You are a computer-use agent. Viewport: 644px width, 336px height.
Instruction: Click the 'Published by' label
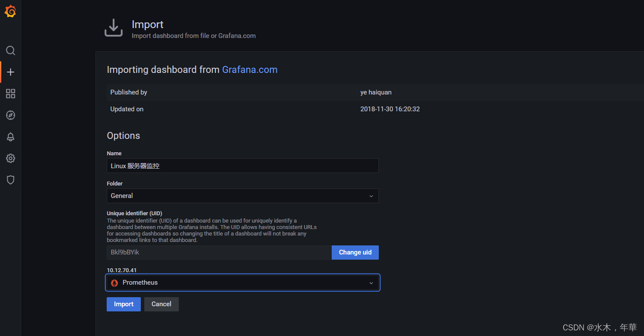[x=129, y=92]
